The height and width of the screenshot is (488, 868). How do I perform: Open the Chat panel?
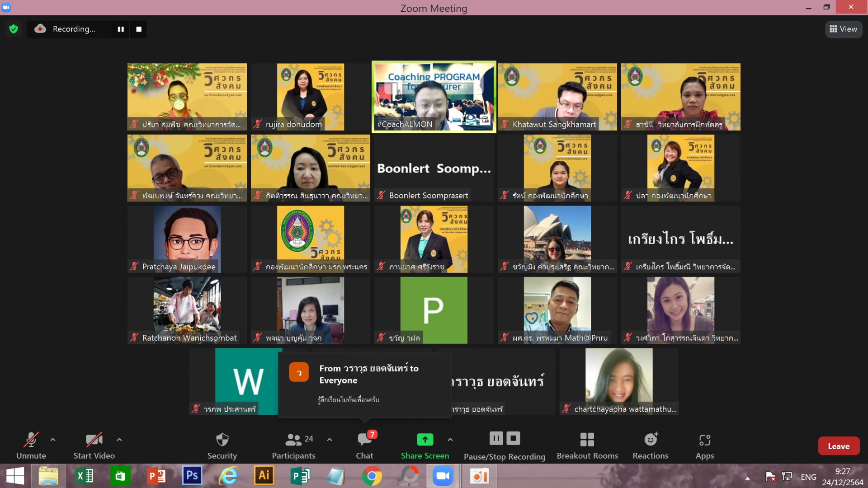364,440
